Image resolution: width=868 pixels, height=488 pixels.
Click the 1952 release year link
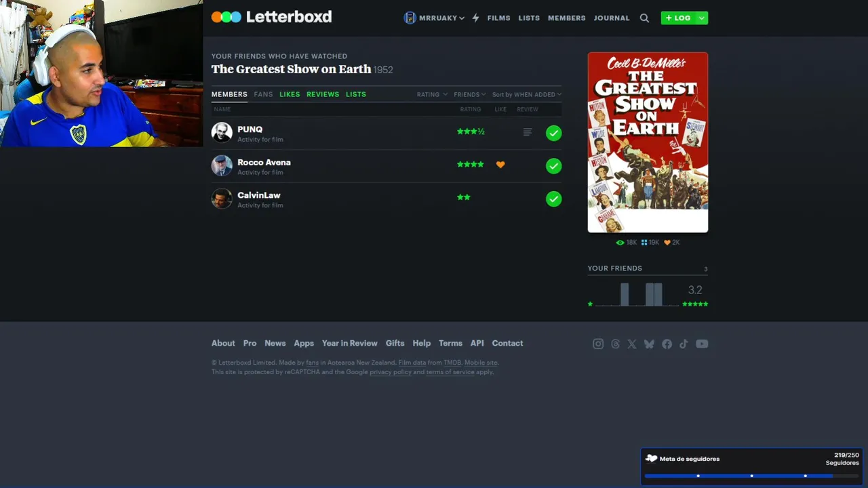click(383, 70)
